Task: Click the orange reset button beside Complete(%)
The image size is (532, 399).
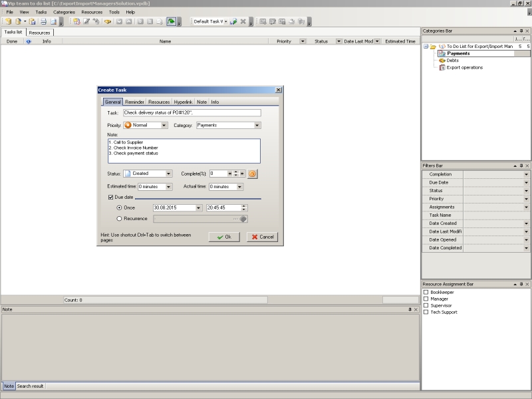Action: click(253, 174)
